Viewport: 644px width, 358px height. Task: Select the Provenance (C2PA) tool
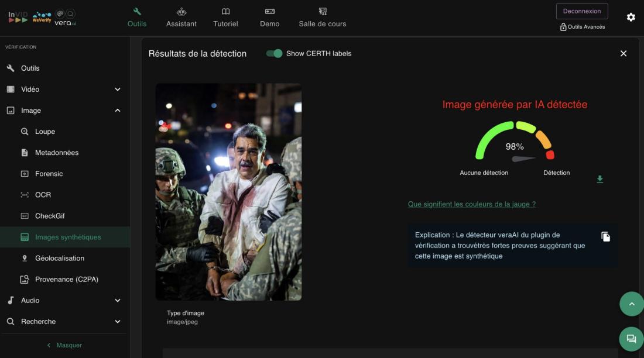[66, 279]
